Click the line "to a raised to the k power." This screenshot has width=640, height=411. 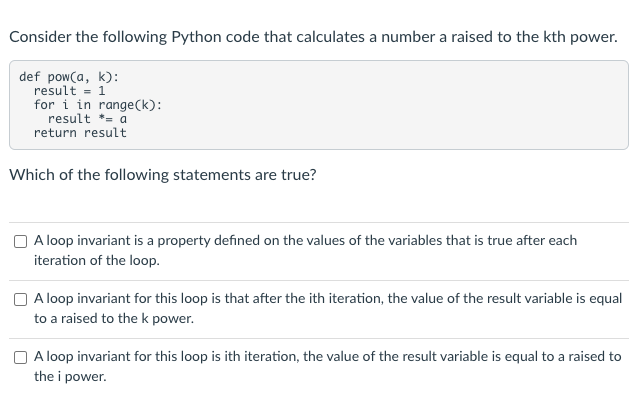click(114, 318)
